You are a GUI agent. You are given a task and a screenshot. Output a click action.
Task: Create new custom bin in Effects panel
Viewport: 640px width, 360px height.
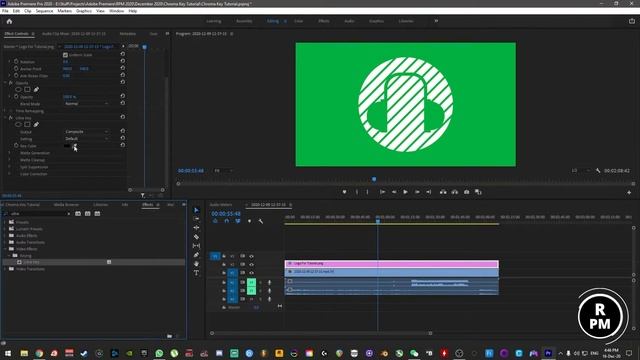(169, 336)
